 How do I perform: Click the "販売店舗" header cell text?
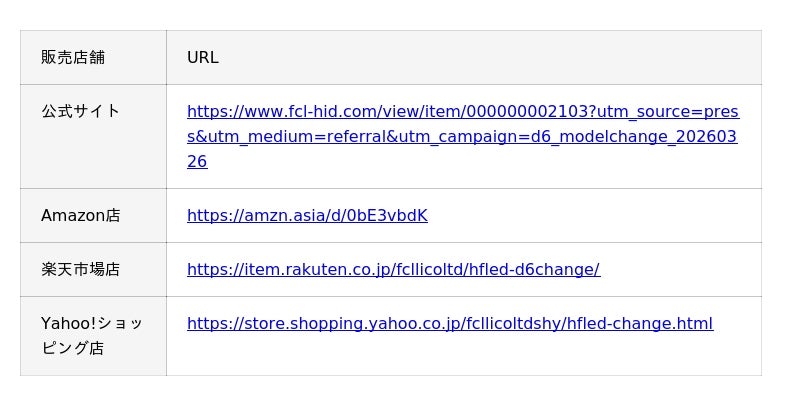pos(73,57)
